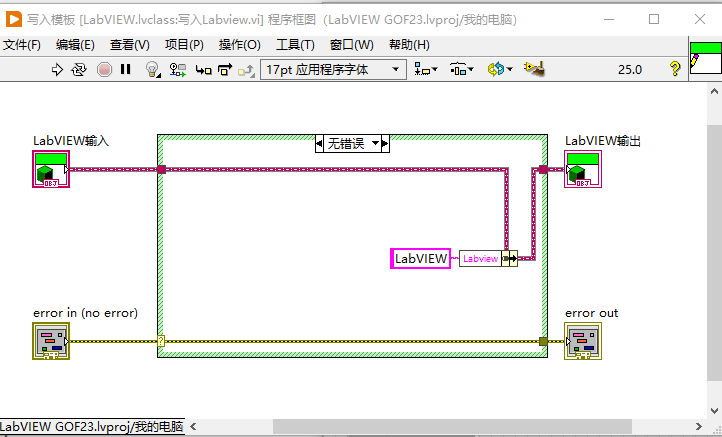Viewport: 722px width, 437px height.
Task: Click the Pause button in toolbar
Action: [x=125, y=69]
